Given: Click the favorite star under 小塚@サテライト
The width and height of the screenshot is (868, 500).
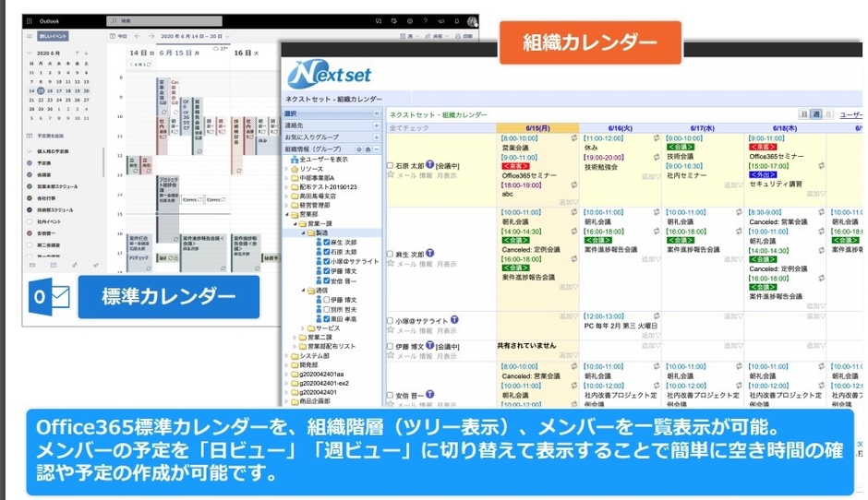Looking at the screenshot, I should (x=391, y=330).
